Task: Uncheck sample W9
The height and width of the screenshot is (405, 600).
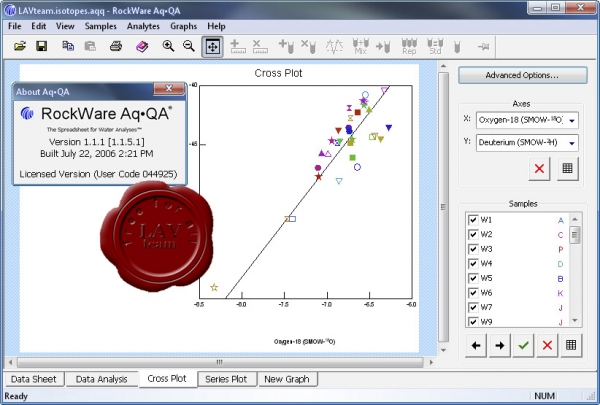Action: 473,322
